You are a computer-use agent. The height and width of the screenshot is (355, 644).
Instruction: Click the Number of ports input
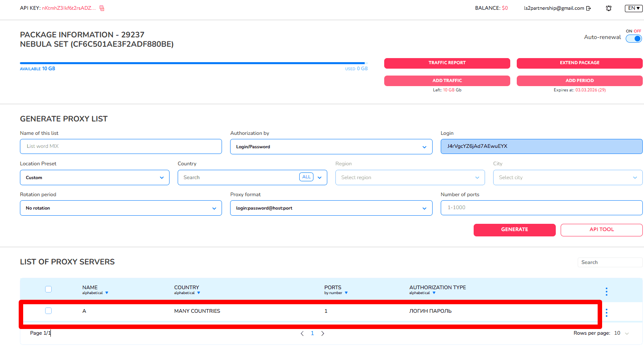coord(542,208)
